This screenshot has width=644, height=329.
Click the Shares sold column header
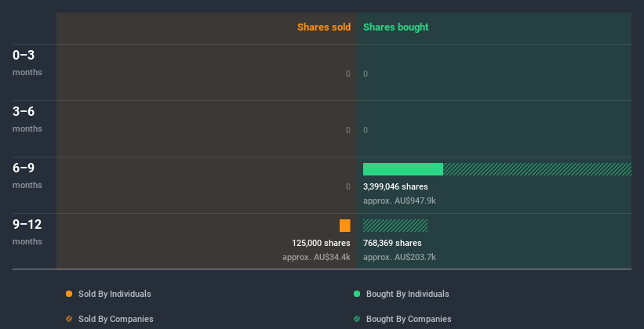point(324,27)
